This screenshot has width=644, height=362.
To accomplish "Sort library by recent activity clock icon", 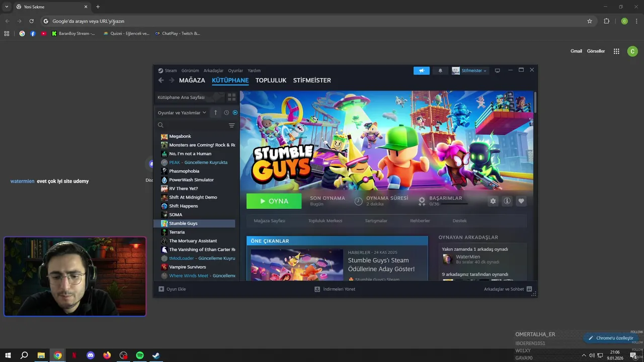I will [226, 113].
